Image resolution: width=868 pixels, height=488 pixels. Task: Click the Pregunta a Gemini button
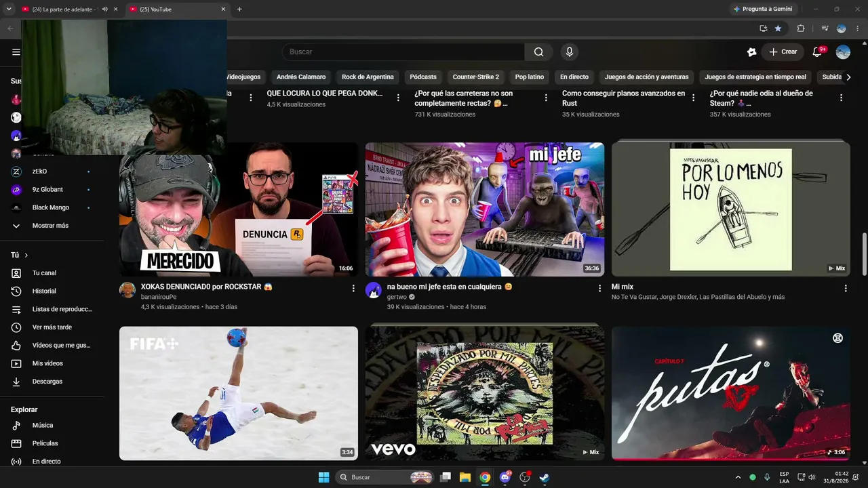pyautogui.click(x=763, y=9)
